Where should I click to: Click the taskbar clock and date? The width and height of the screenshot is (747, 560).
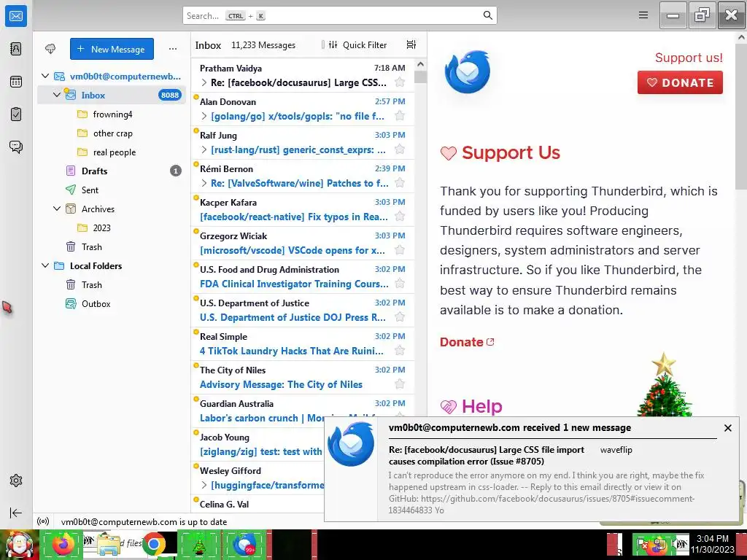713,544
